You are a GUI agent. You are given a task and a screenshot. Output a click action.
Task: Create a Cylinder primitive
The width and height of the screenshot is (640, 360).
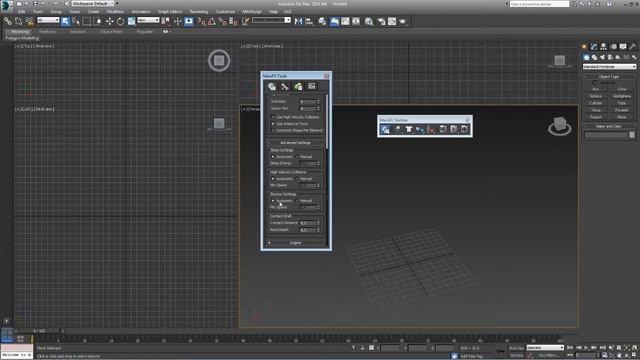(596, 103)
